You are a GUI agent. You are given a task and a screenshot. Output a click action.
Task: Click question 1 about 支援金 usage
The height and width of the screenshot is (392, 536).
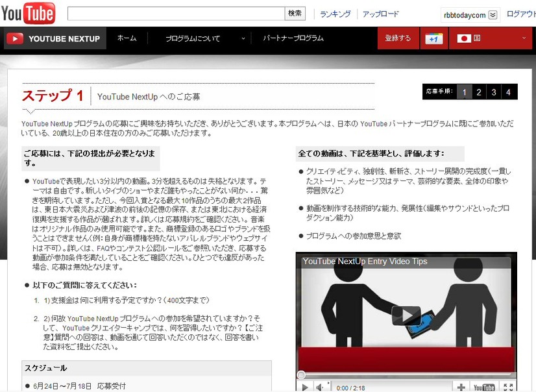[127, 300]
